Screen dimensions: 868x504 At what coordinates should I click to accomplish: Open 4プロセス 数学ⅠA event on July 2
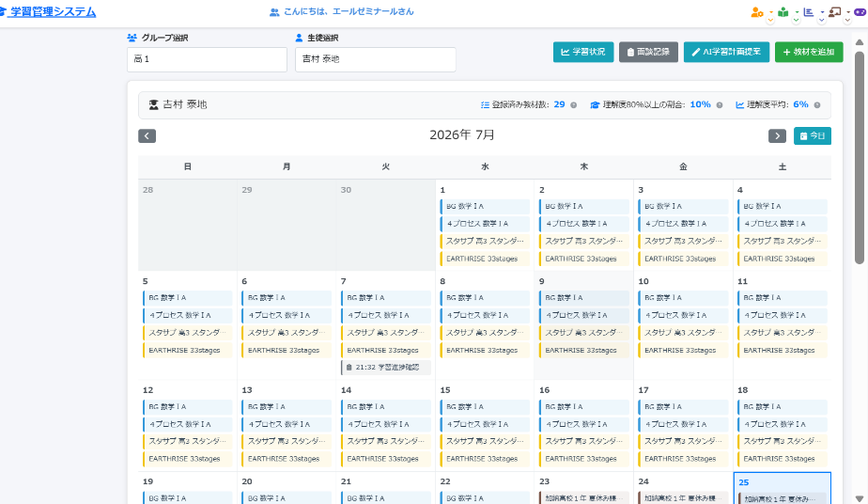click(x=584, y=224)
